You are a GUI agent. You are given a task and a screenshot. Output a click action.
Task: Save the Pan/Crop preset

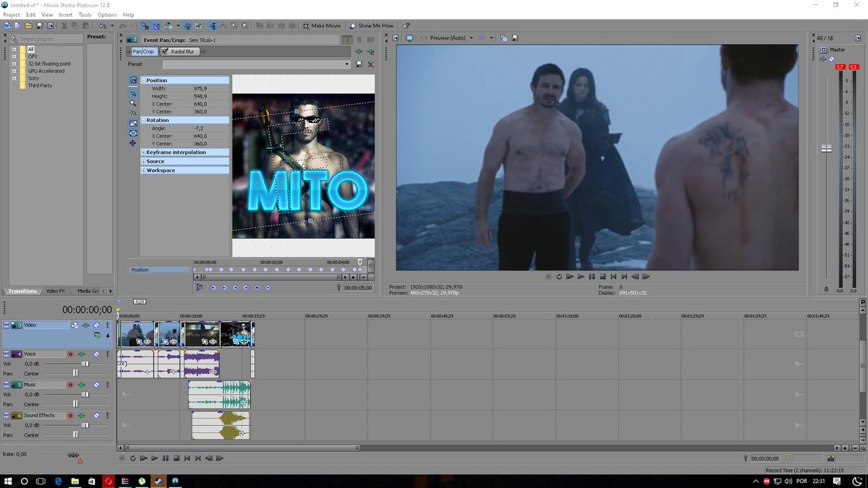(x=359, y=64)
